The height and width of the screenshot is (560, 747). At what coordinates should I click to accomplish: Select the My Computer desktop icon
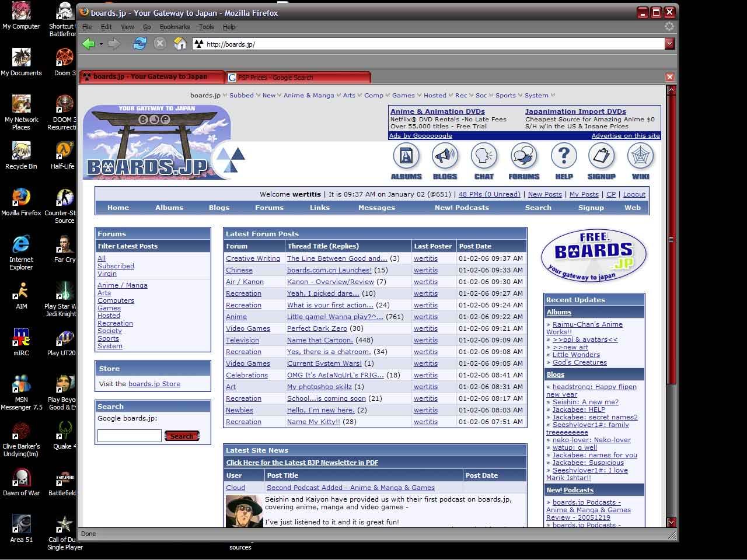click(x=21, y=16)
